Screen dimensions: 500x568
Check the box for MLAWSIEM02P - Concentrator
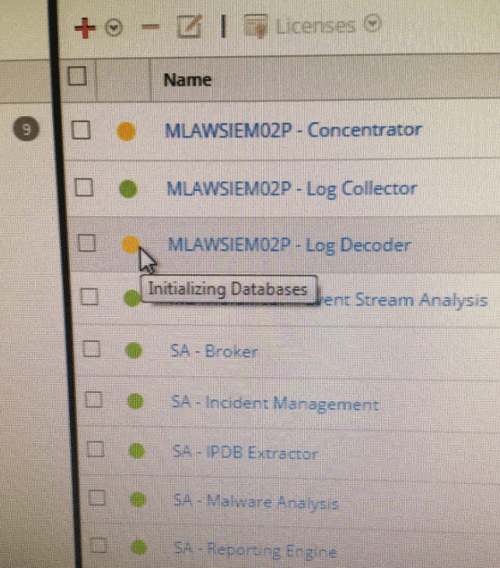(x=81, y=130)
